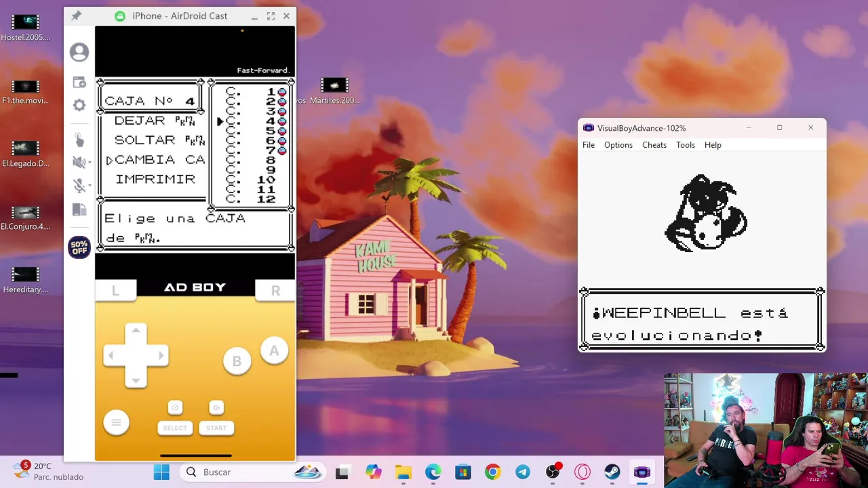This screenshot has width=868, height=488.
Task: Click the screen rotate device icon
Action: [79, 209]
